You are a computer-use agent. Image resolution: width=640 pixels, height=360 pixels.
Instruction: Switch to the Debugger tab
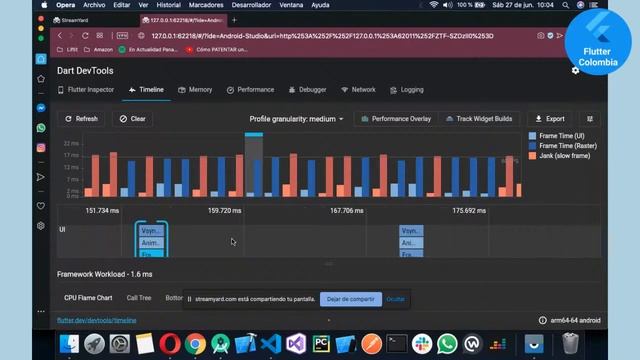tap(307, 90)
